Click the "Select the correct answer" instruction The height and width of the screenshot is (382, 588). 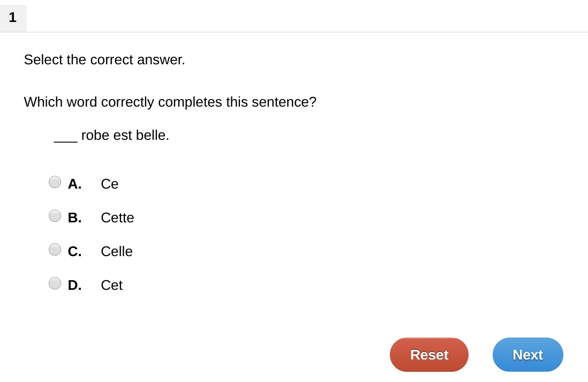(x=104, y=59)
